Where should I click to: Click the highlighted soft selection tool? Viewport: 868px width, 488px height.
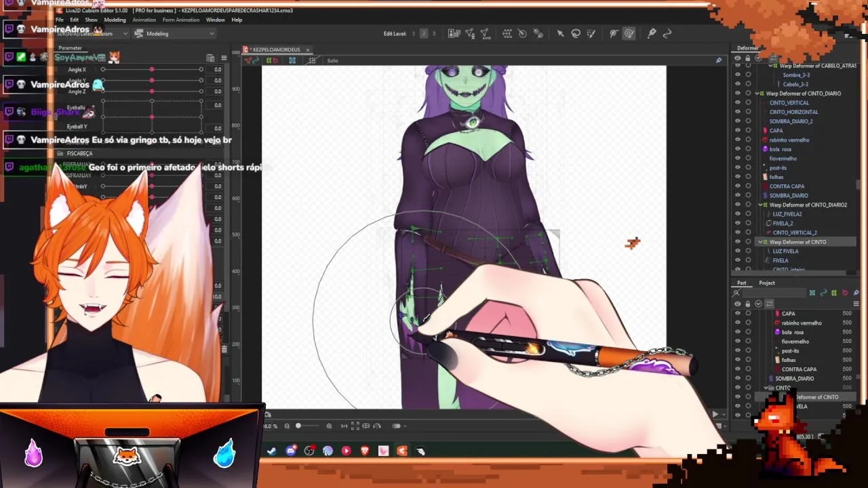point(629,33)
